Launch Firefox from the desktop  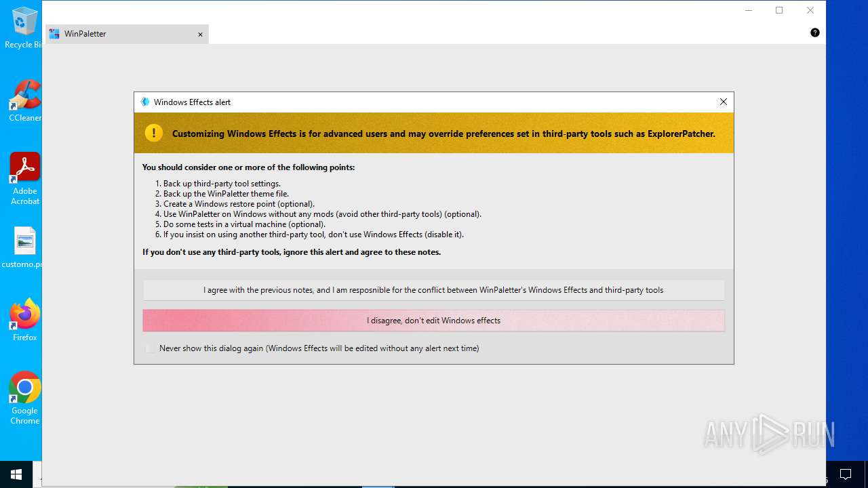tap(24, 320)
